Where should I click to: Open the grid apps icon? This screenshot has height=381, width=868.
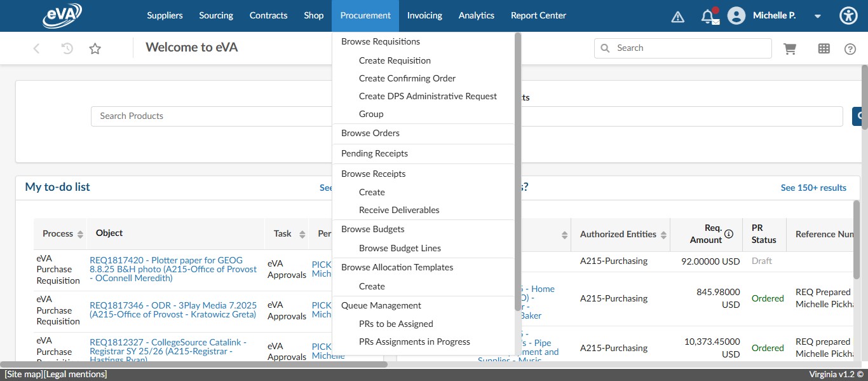[x=824, y=48]
